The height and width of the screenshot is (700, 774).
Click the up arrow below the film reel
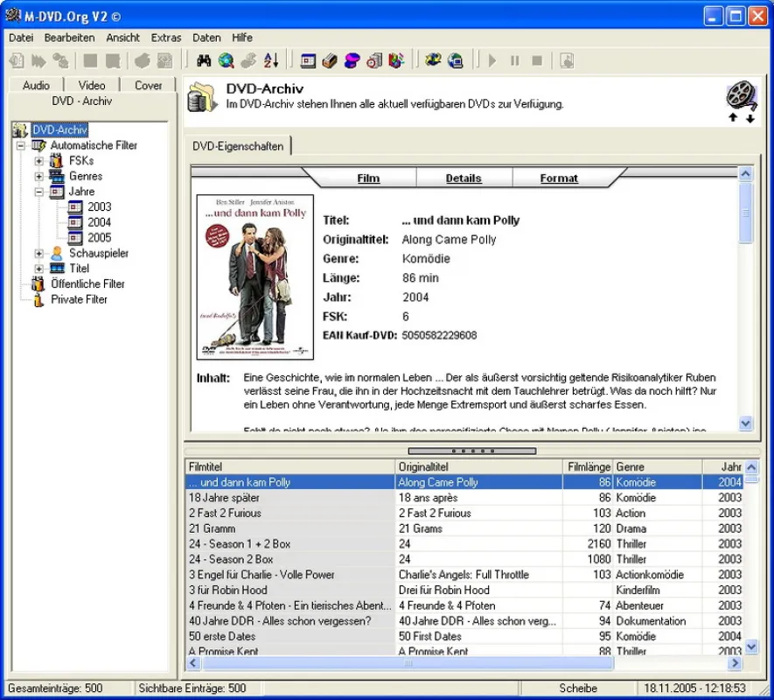click(733, 117)
